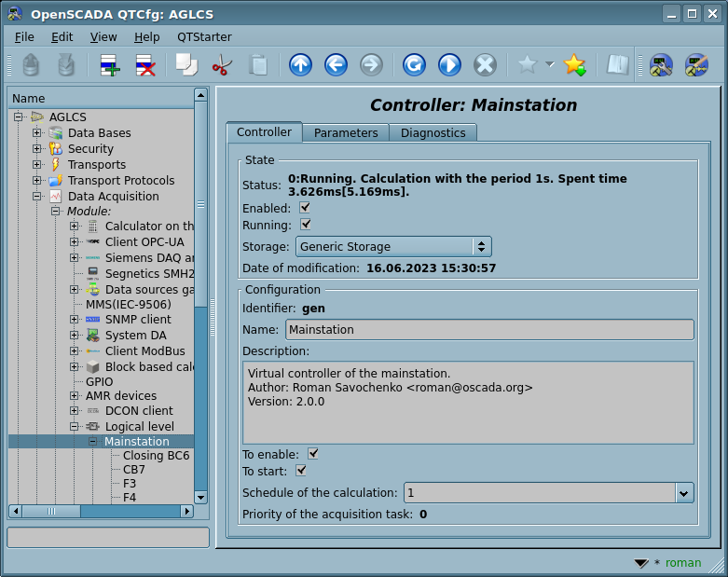Click the add item toolbar icon
This screenshot has height=577, width=728.
point(110,65)
